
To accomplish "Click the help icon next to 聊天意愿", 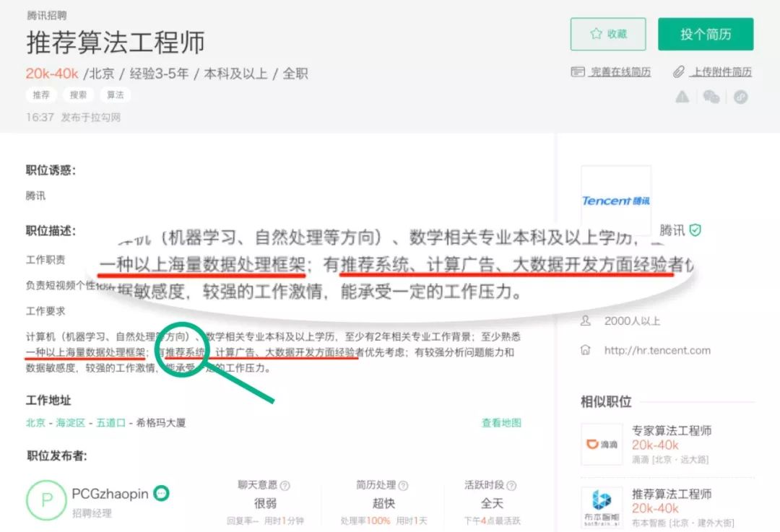I will 285,486.
